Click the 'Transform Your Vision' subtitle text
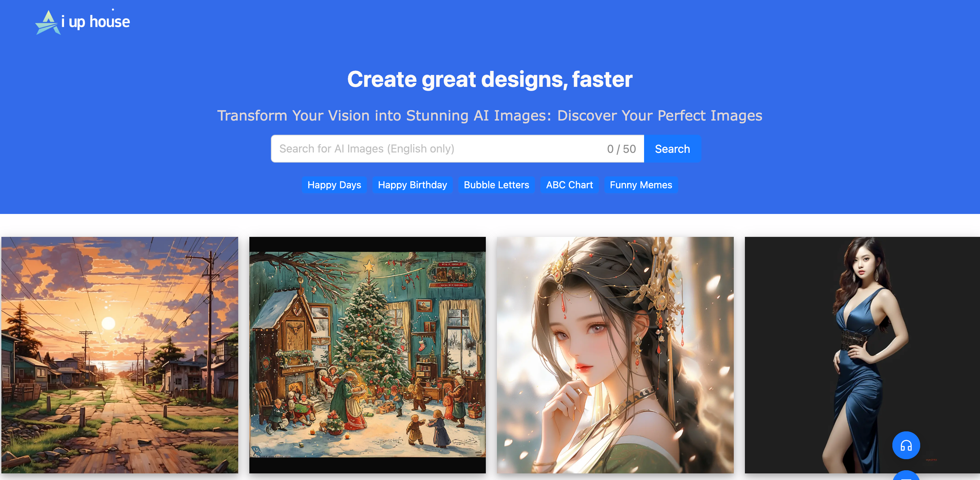This screenshot has height=480, width=980. pyautogui.click(x=490, y=116)
